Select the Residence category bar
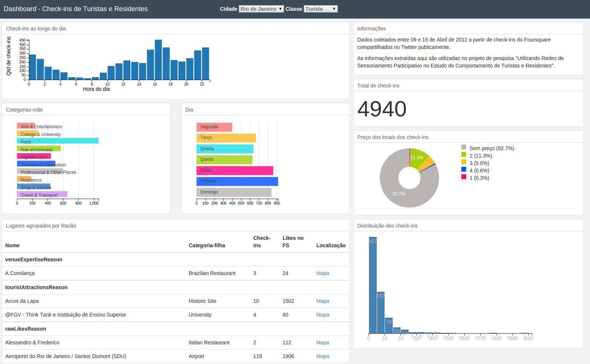 coord(24,179)
